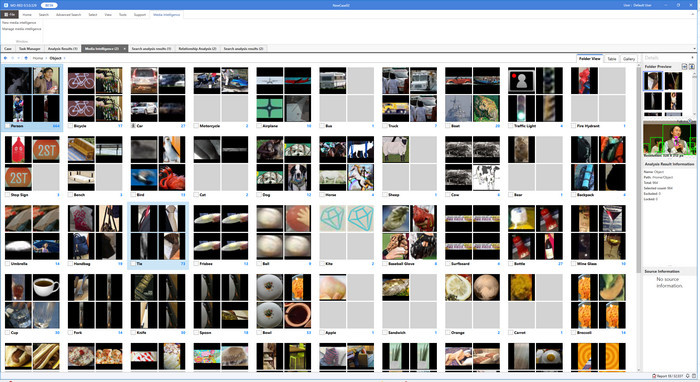The width and height of the screenshot is (700, 382).
Task: Click second icon button beside Folder Preview
Action: [692, 66]
